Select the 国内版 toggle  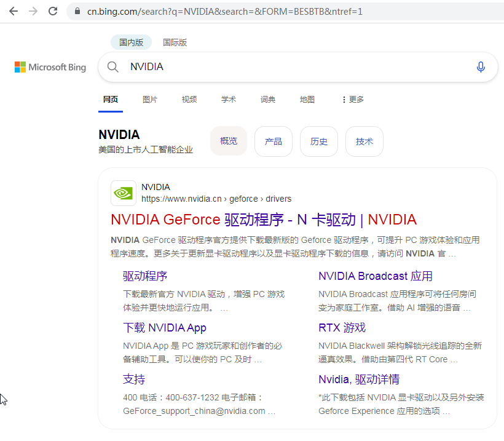click(x=131, y=42)
